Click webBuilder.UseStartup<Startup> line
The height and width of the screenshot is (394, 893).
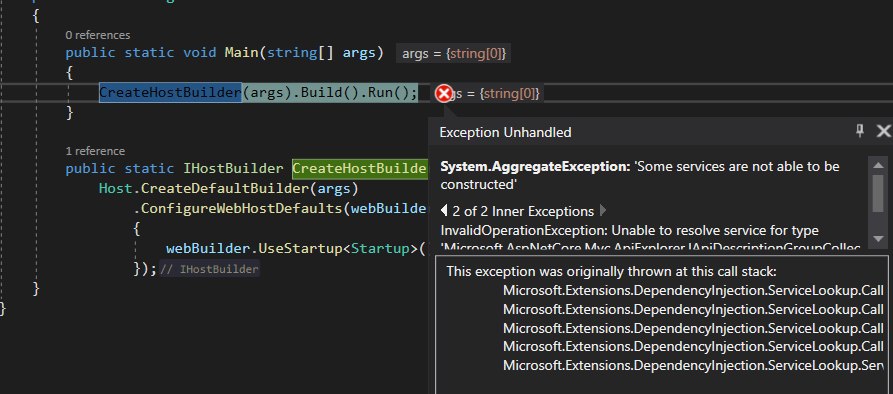coord(296,249)
